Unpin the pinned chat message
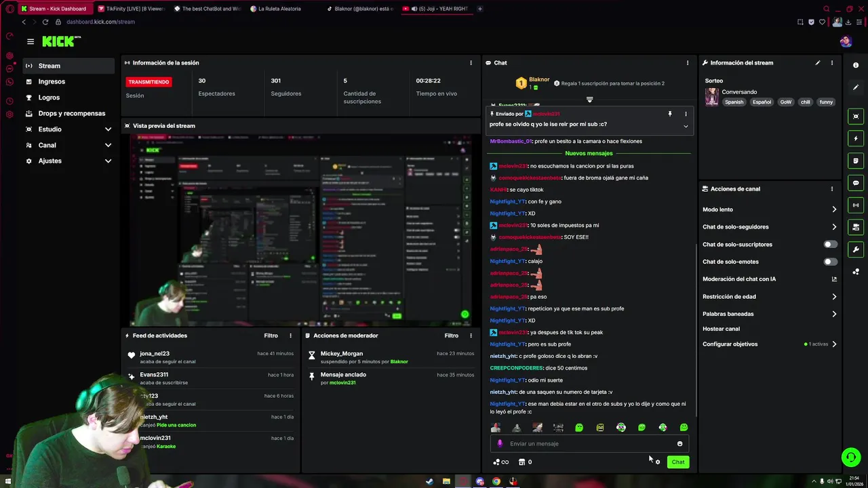The height and width of the screenshot is (488, 868). coord(669,114)
